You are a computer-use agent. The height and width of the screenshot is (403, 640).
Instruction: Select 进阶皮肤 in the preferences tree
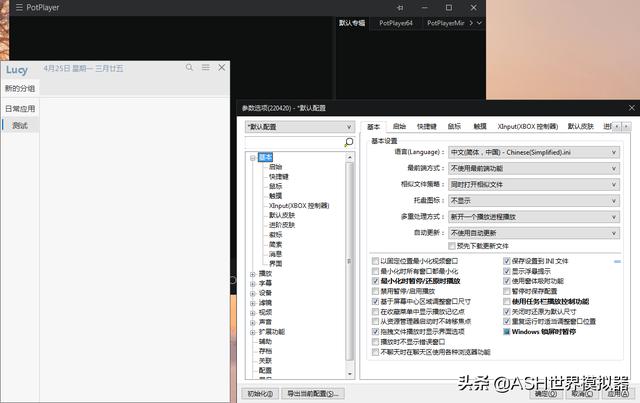tap(282, 225)
